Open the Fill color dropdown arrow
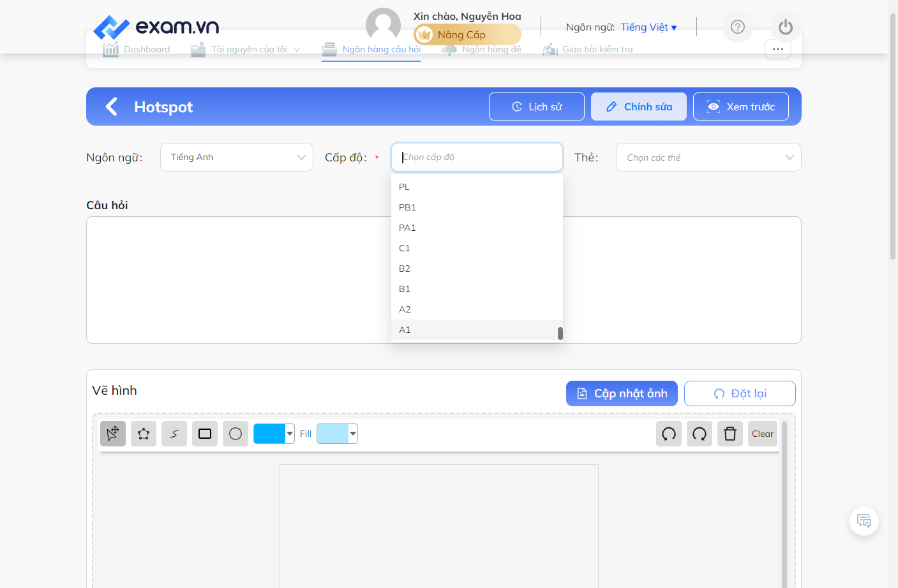The height and width of the screenshot is (588, 898). click(x=353, y=434)
